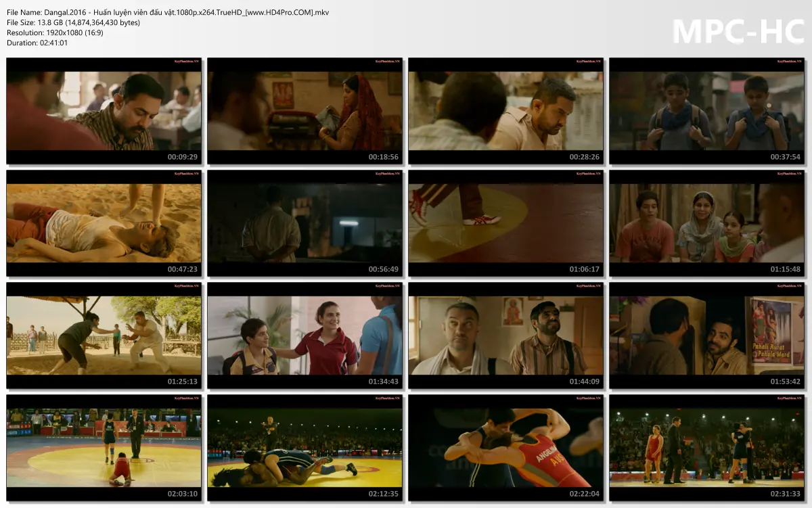Select the orange singlet match thumbnail at 02:22:04
Screen dimensions: 812x508
click(505, 448)
